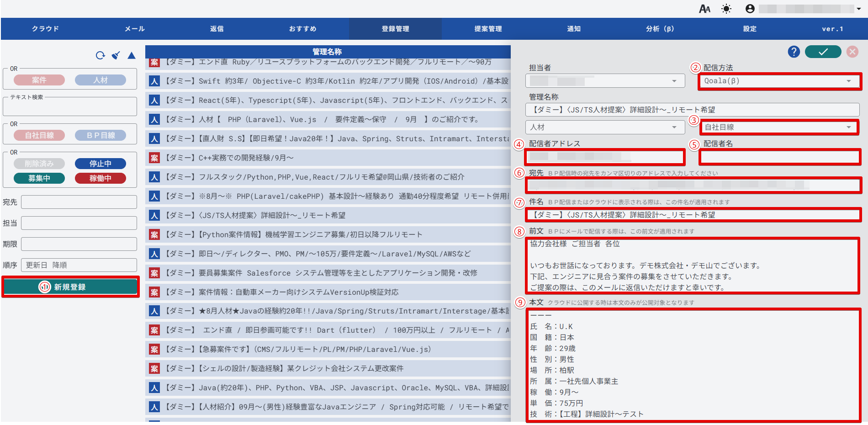Confirm with the green checkmark button
Screen dimensions: 868x425
[823, 52]
